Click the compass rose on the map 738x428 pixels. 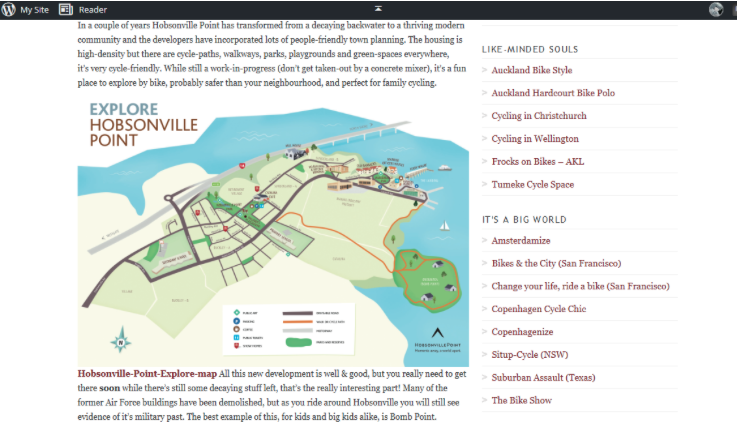tap(121, 341)
